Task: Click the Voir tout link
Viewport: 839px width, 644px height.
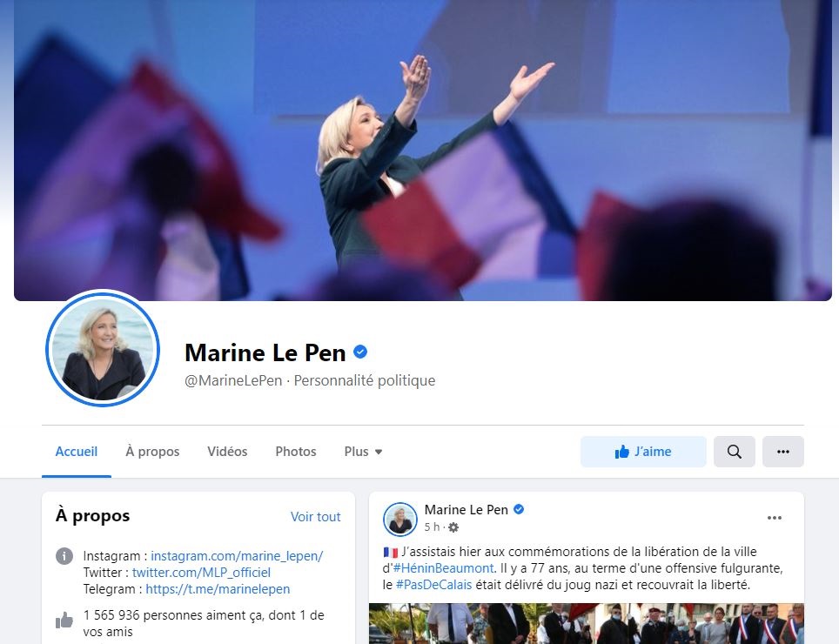Action: [316, 517]
